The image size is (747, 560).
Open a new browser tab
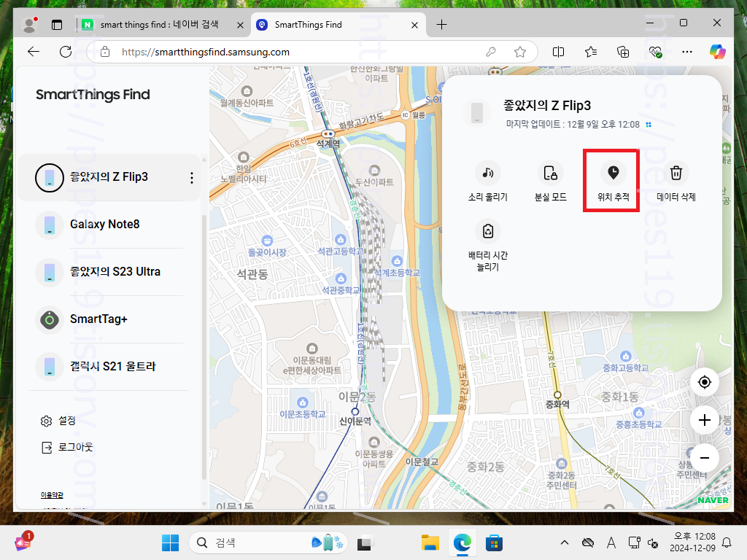pos(441,25)
